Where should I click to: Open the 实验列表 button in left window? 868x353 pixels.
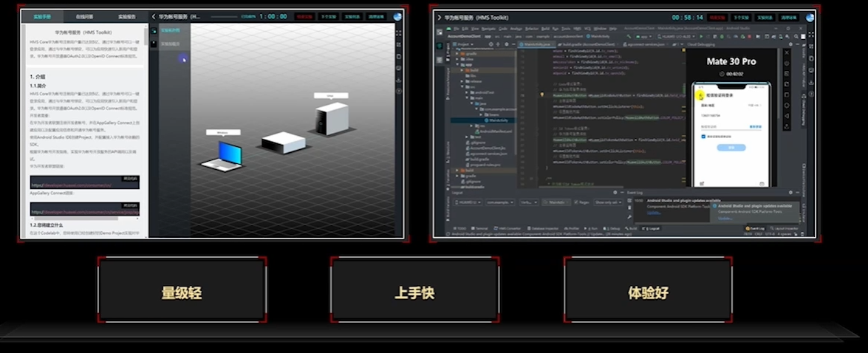click(x=352, y=16)
